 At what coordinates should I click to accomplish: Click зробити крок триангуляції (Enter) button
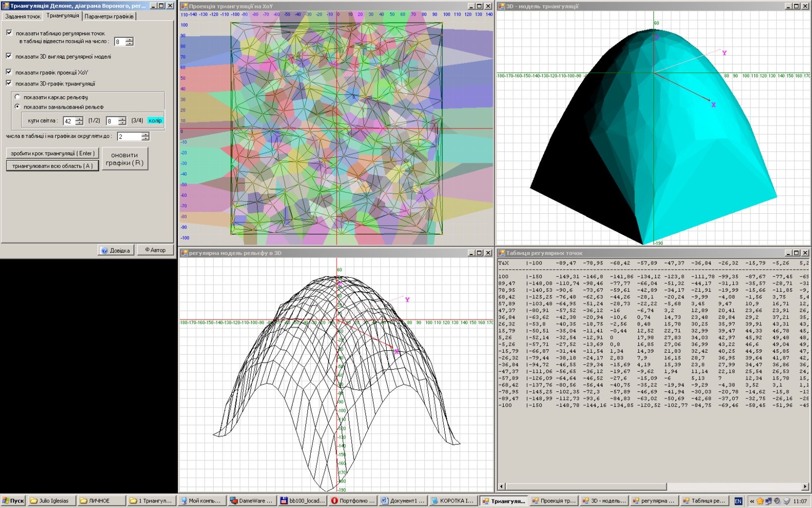click(53, 153)
